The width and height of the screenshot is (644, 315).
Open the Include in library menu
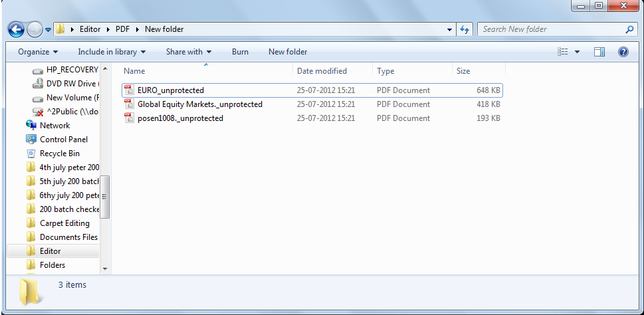coord(112,52)
